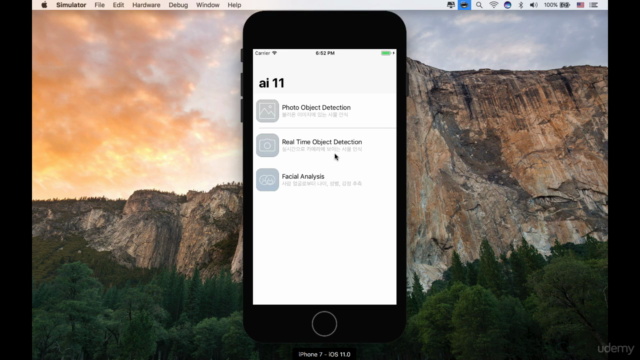Screen dimensions: 640x360
Task: Open the Hardware menu
Action: point(146,5)
